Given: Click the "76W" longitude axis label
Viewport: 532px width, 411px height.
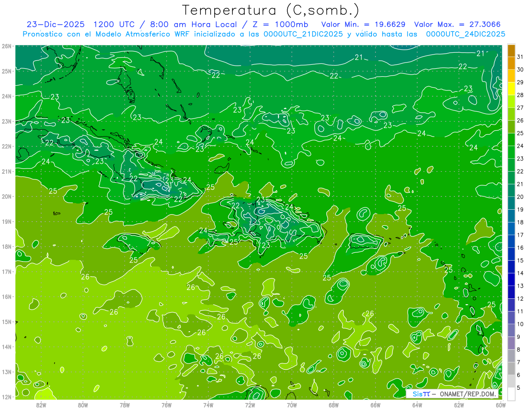Looking at the screenshot, I should 167,405.
